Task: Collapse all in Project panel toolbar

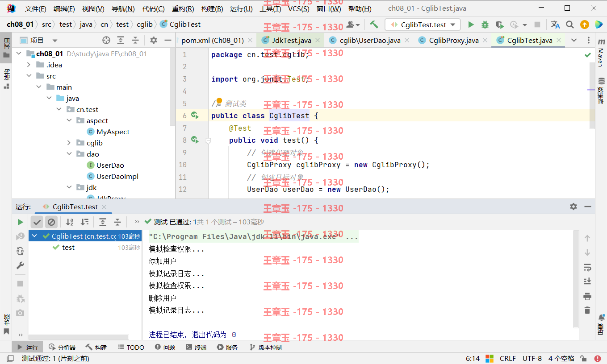Action: point(135,40)
